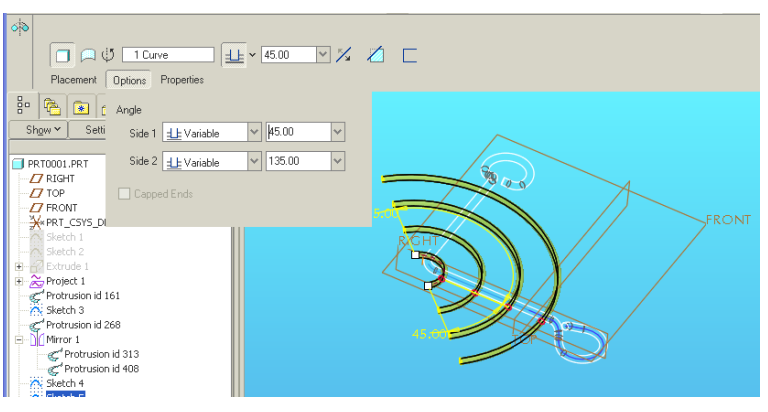This screenshot has height=412, width=768.
Task: Select the solid revolve type icon
Action: tap(64, 55)
